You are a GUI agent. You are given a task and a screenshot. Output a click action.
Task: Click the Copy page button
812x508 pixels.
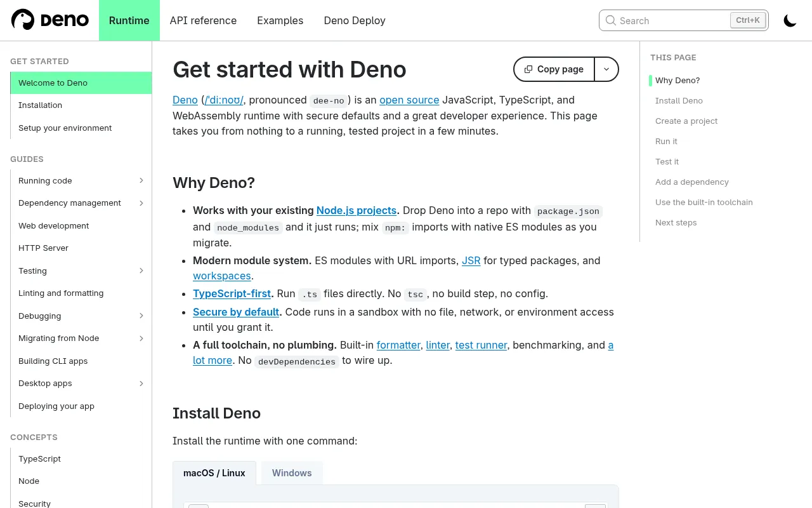[x=554, y=69]
